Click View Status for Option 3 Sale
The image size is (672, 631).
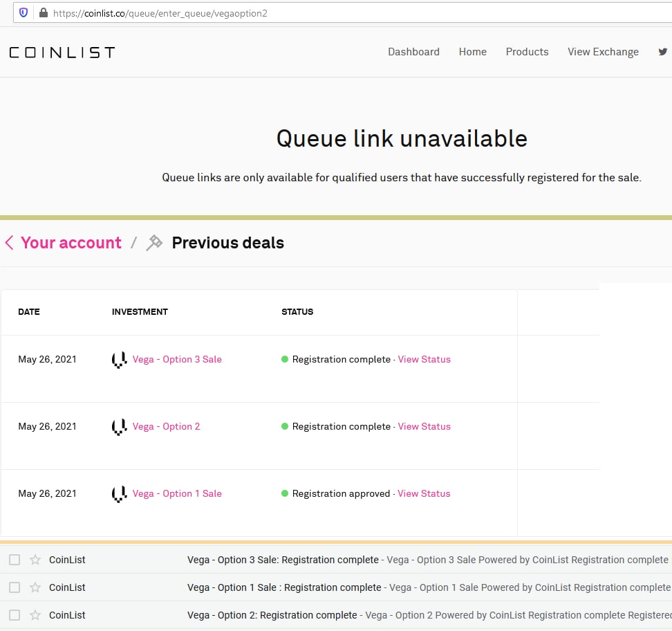coord(424,360)
